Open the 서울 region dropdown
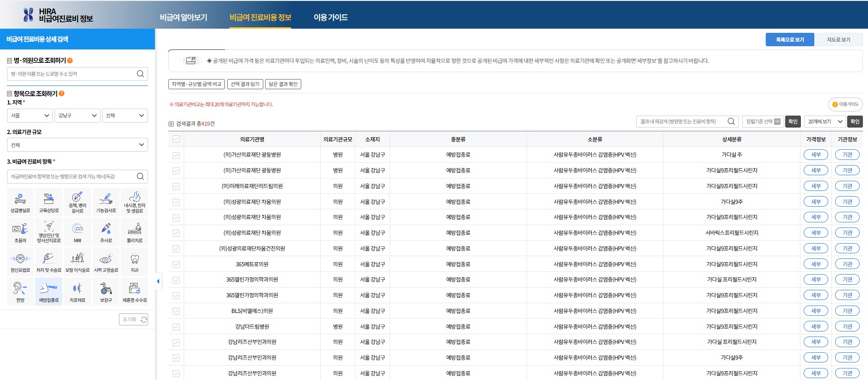868x380 pixels. (30, 116)
